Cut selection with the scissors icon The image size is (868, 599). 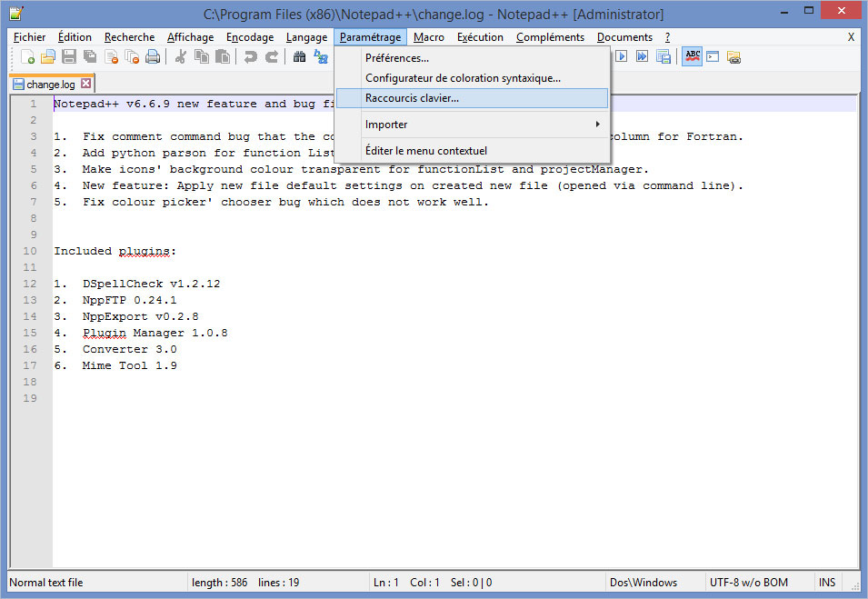click(181, 57)
